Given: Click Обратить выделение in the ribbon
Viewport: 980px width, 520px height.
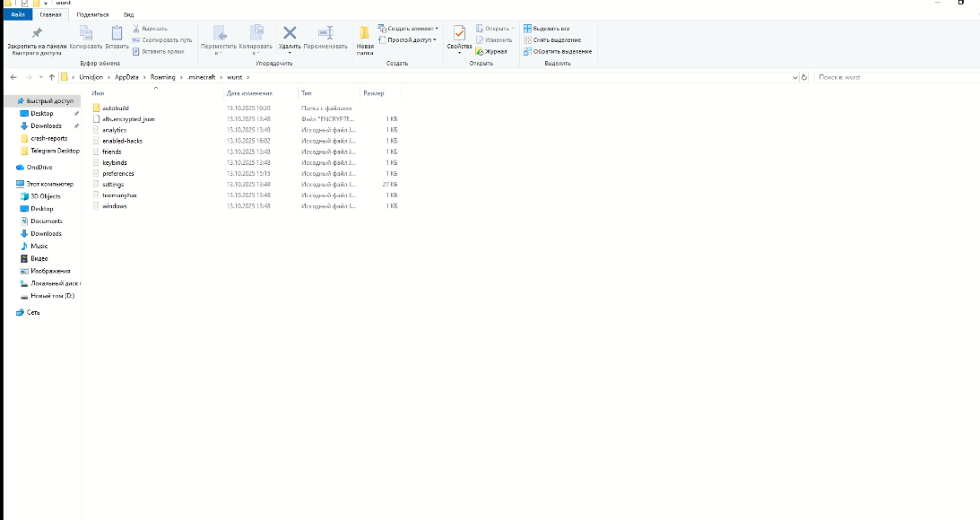Looking at the screenshot, I should click(557, 51).
